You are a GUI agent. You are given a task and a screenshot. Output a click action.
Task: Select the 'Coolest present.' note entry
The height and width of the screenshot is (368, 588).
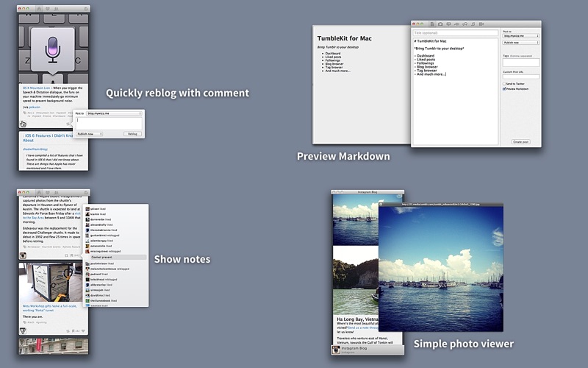(118, 257)
